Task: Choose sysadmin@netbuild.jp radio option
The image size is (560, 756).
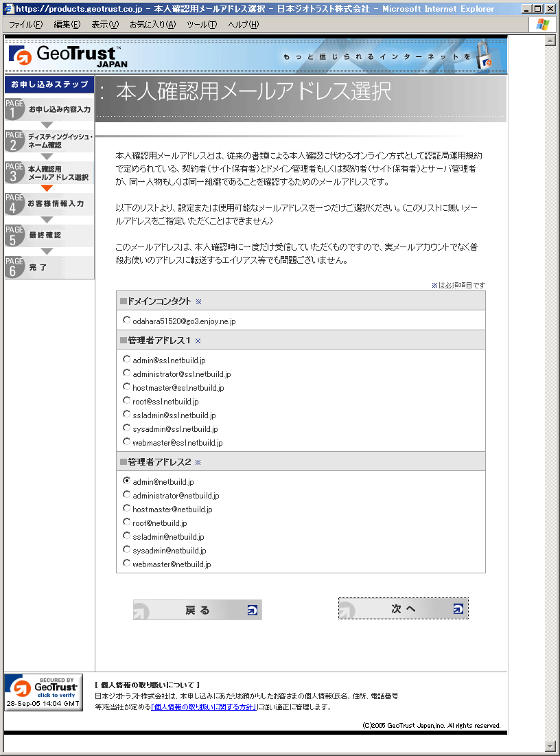Action: tap(126, 549)
